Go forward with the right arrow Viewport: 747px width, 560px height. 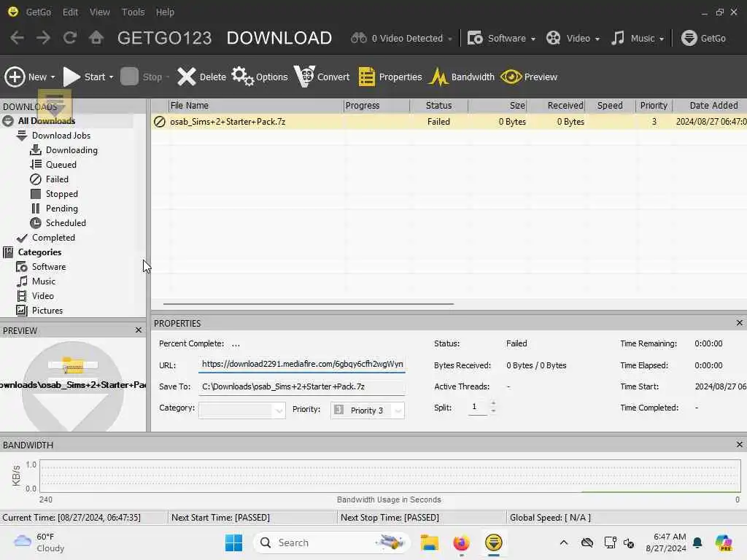(43, 38)
